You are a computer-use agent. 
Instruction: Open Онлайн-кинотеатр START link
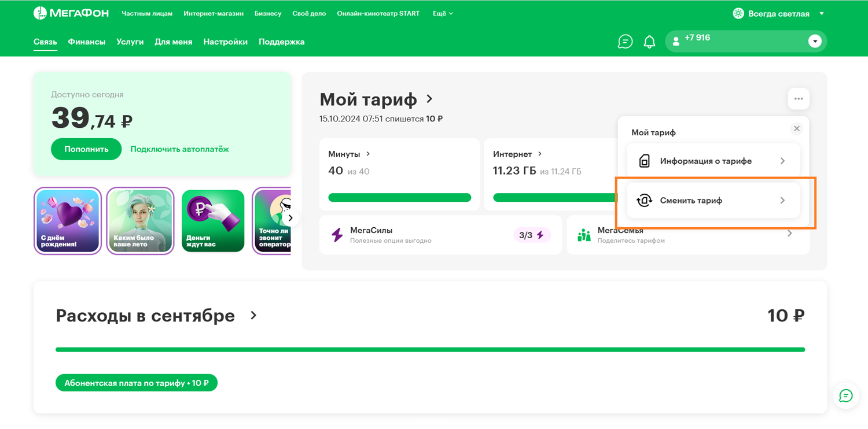tap(378, 13)
